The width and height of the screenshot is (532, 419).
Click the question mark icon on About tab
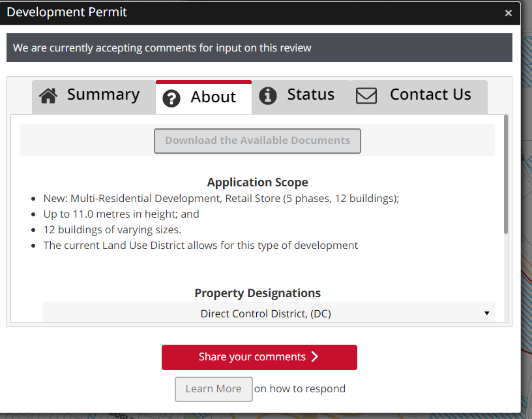tap(171, 98)
